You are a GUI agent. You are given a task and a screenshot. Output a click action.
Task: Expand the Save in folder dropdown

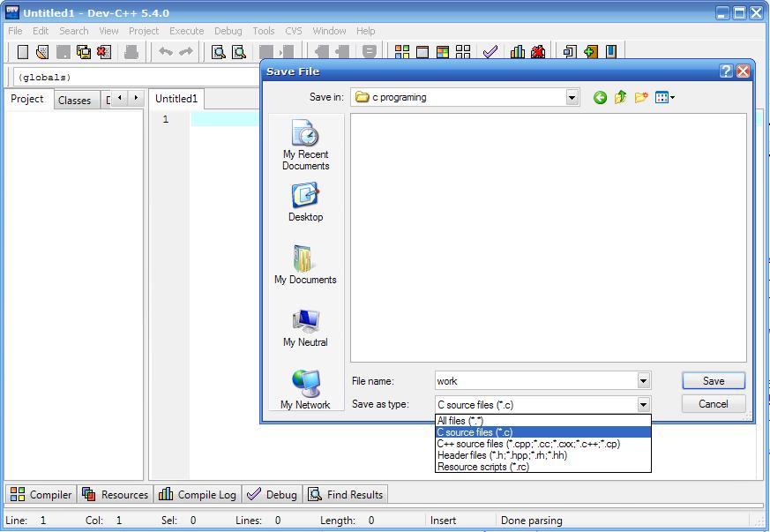coord(572,97)
